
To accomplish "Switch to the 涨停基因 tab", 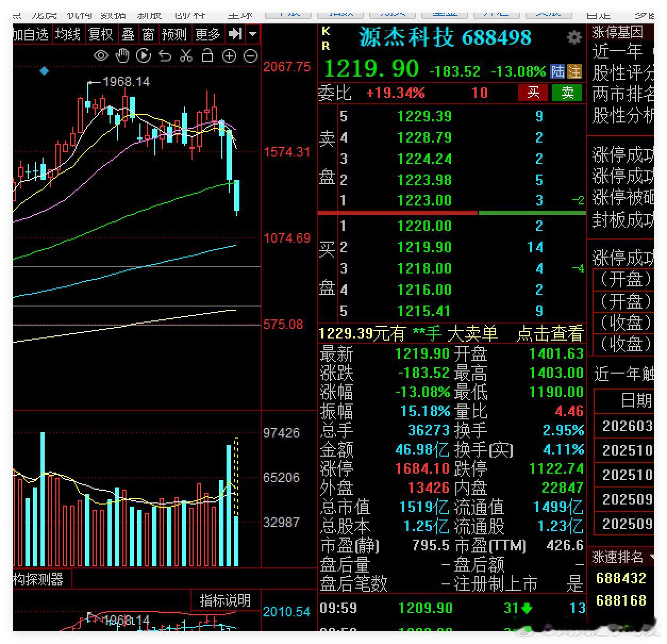I will [618, 32].
